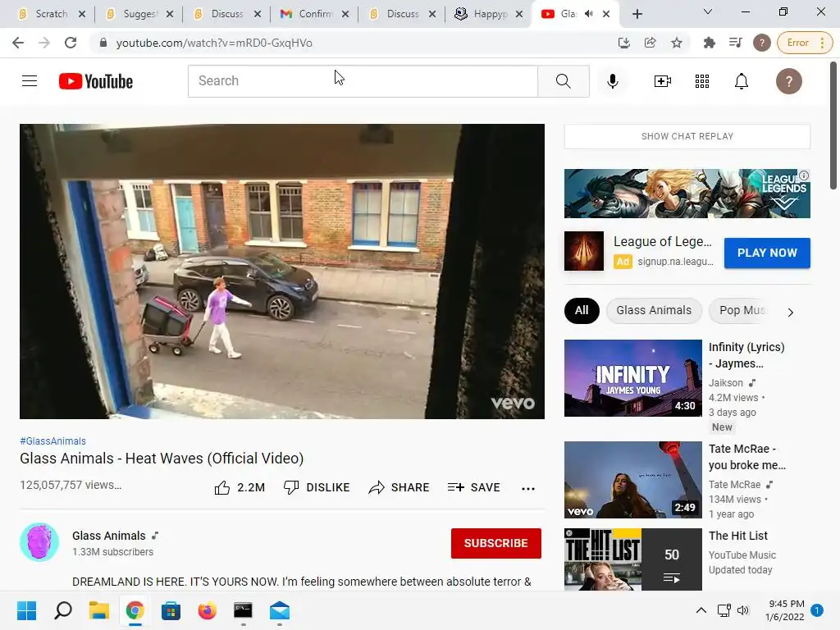
Task: Click the page vertical scrollbar
Action: pos(833,126)
